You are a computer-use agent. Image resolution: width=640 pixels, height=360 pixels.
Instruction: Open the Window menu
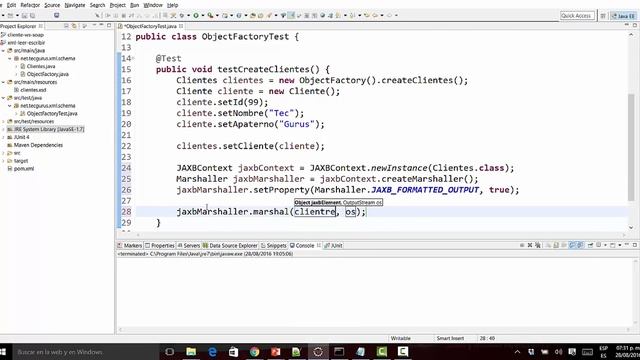coord(153,5)
